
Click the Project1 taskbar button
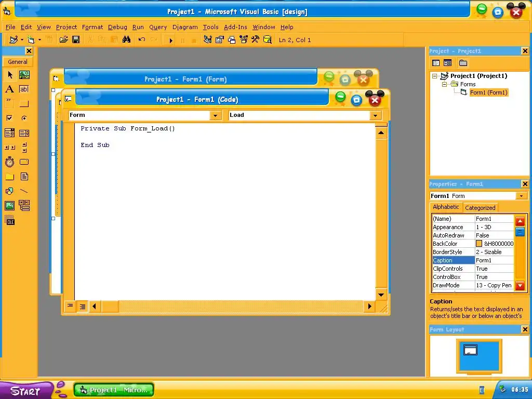tap(114, 390)
